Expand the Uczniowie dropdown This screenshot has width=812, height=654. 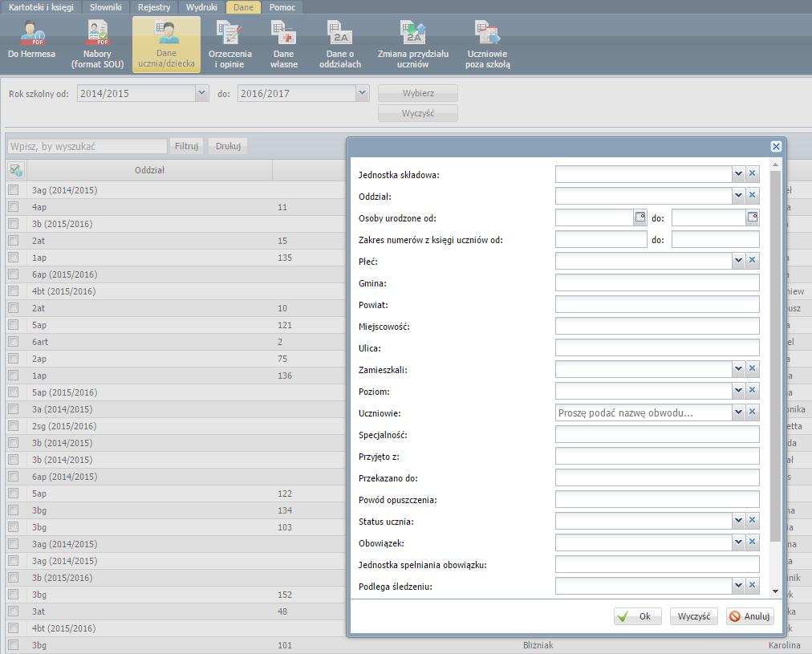[738, 412]
